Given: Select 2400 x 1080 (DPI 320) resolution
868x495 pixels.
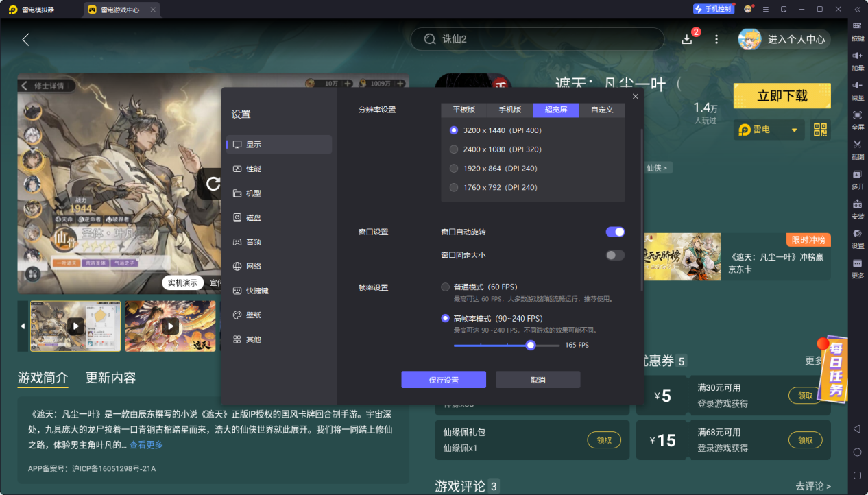Looking at the screenshot, I should coord(495,149).
